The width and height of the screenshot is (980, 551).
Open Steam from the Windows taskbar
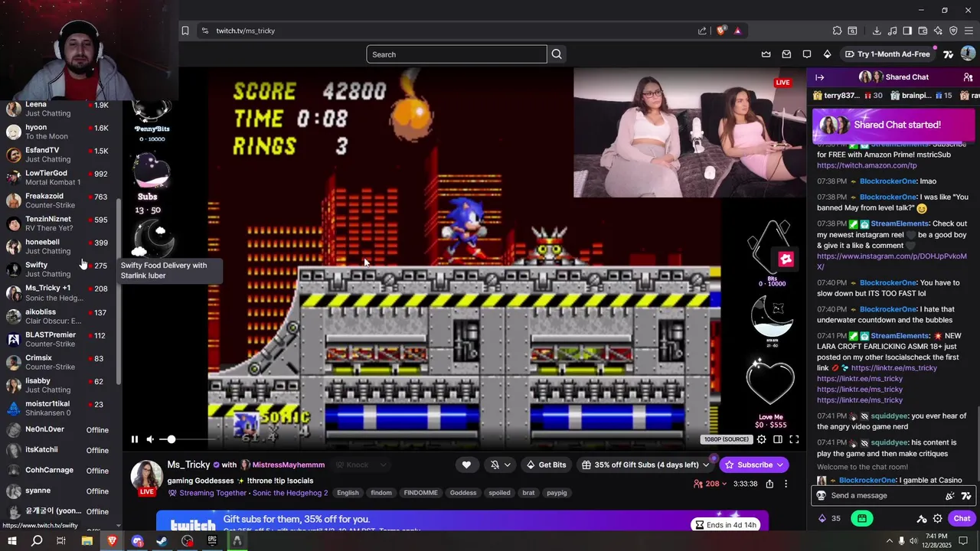[162, 541]
